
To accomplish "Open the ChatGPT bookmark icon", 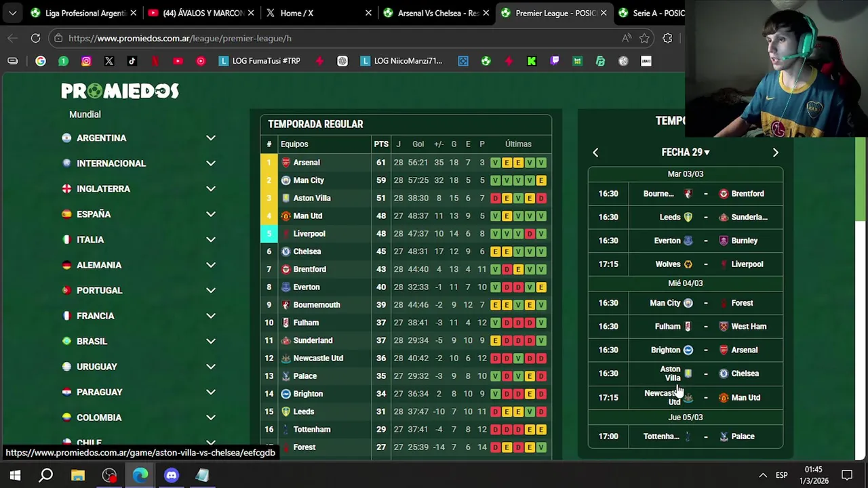I will tap(342, 61).
